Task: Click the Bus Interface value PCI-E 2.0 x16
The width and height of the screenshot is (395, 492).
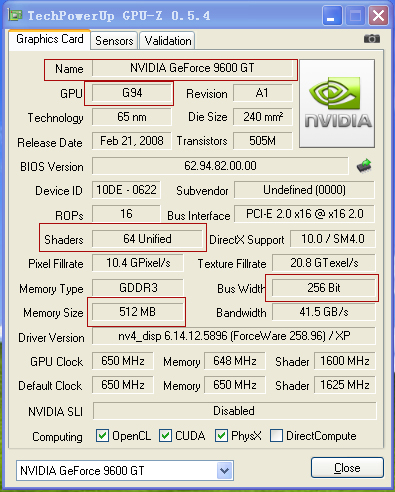Action: coord(304,214)
